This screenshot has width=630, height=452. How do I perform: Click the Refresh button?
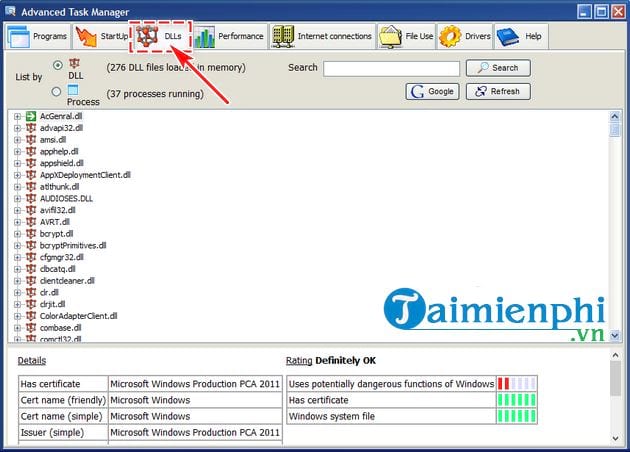(498, 92)
